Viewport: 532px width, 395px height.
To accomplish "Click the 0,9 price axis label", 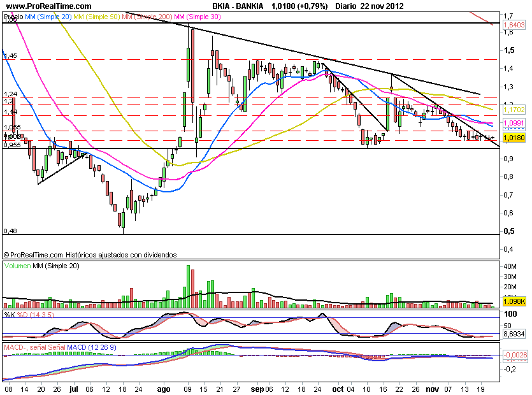I will tap(508, 159).
